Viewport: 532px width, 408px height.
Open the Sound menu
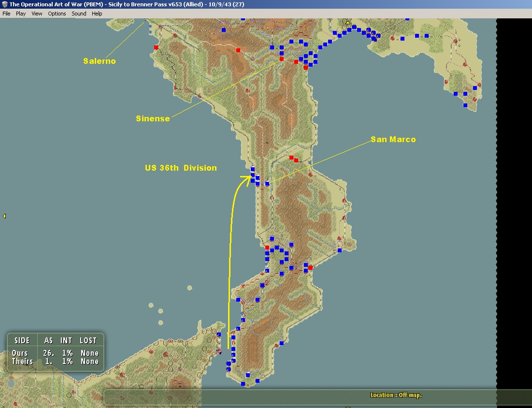79,14
